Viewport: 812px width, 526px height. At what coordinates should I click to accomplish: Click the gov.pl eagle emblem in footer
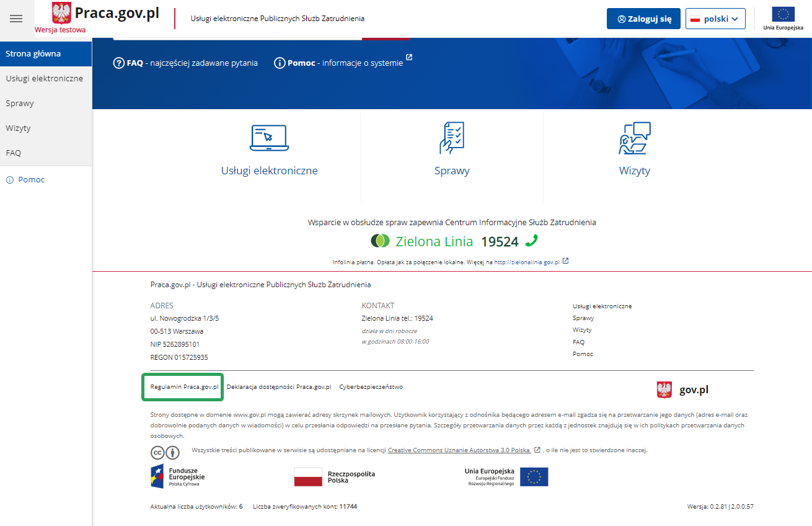664,390
